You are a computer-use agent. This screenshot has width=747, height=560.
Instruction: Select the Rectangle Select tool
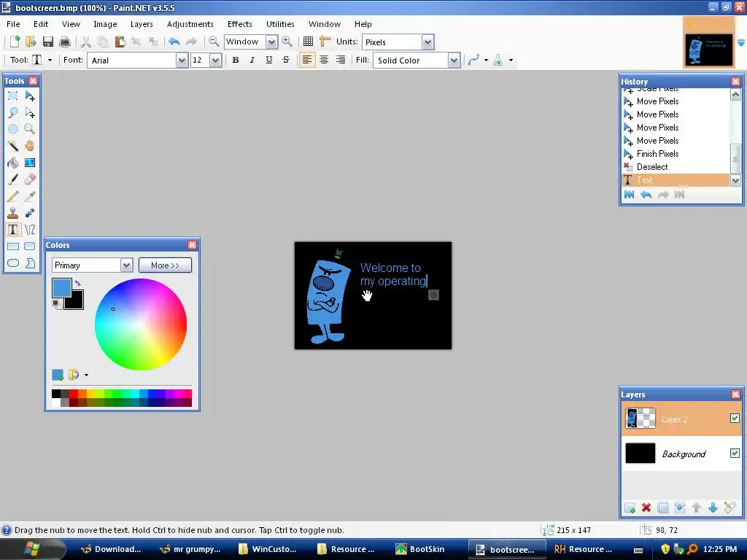tap(13, 96)
